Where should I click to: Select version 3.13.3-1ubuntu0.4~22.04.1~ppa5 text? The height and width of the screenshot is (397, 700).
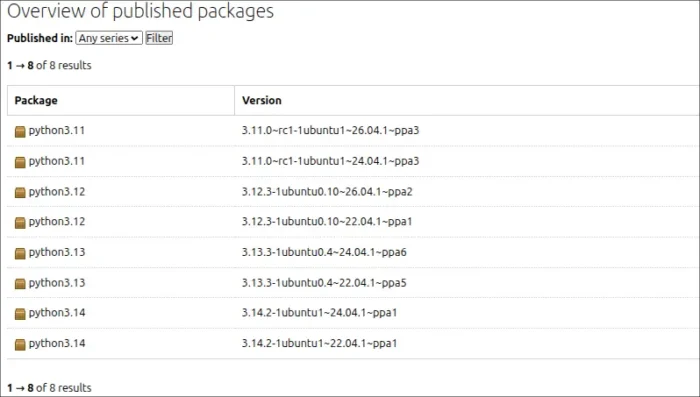coord(324,283)
